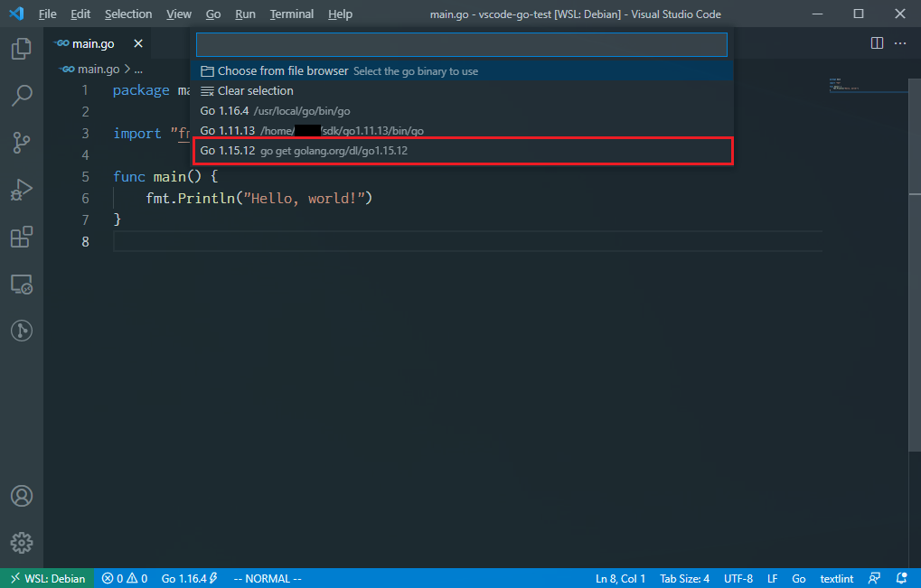921x588 pixels.
Task: Open the Terminal menu
Action: pos(291,14)
